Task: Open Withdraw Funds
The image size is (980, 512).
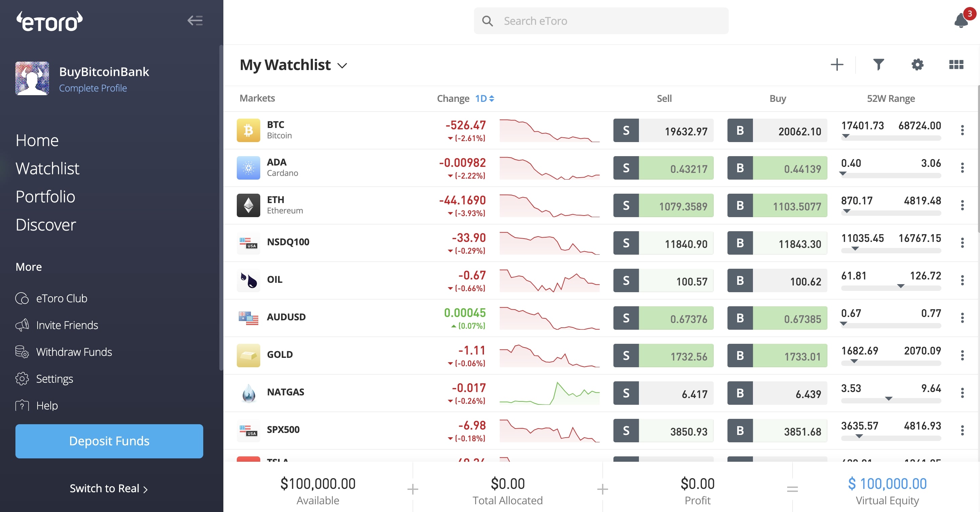Action: tap(63, 352)
